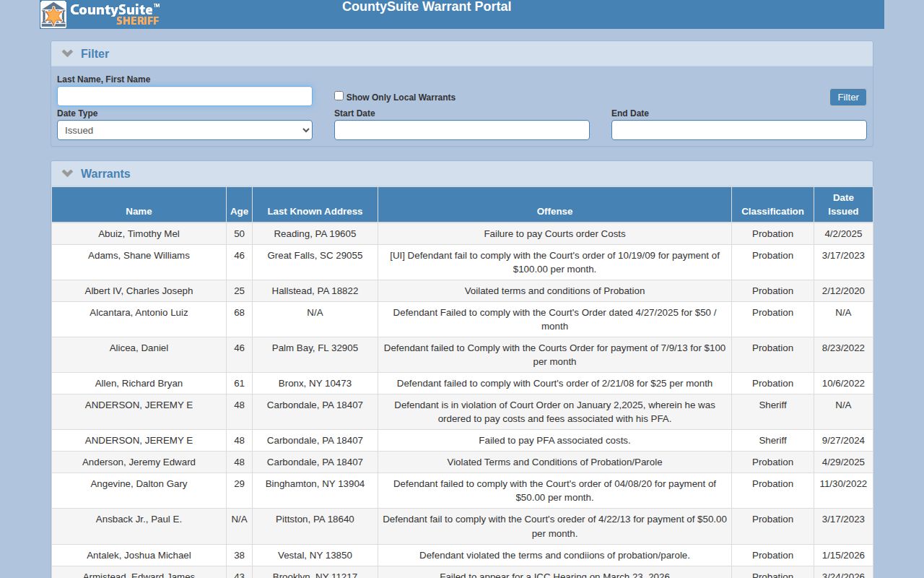Click the Binghamton, NY 13904 address
This screenshot has width=924, height=578.
(x=315, y=484)
